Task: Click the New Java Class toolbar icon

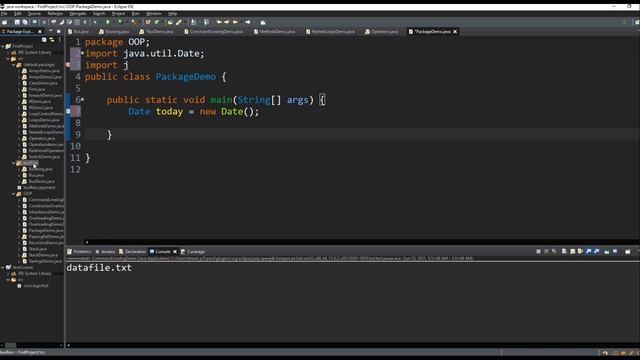Action: [156, 22]
